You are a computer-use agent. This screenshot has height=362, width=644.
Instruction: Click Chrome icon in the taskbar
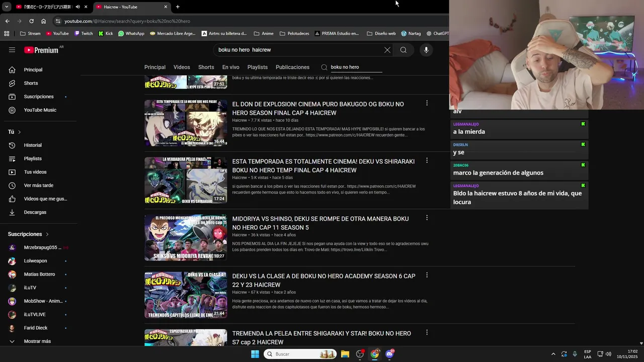coord(375,354)
